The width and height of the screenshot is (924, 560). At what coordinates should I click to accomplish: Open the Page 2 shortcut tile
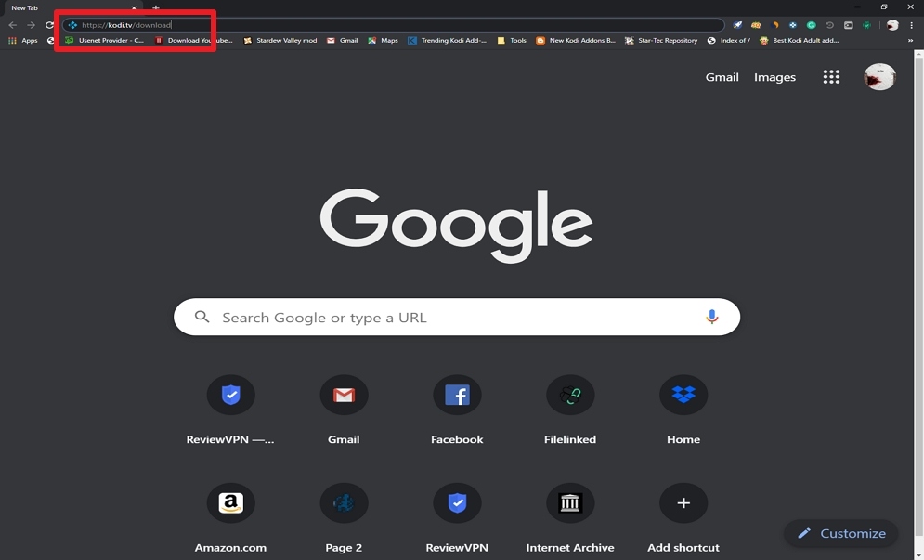pyautogui.click(x=344, y=518)
